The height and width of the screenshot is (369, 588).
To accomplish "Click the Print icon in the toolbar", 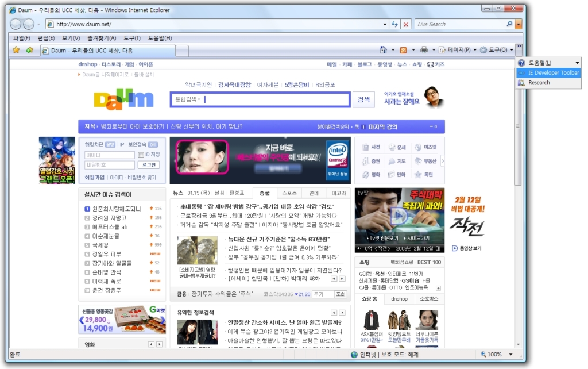I will [424, 50].
